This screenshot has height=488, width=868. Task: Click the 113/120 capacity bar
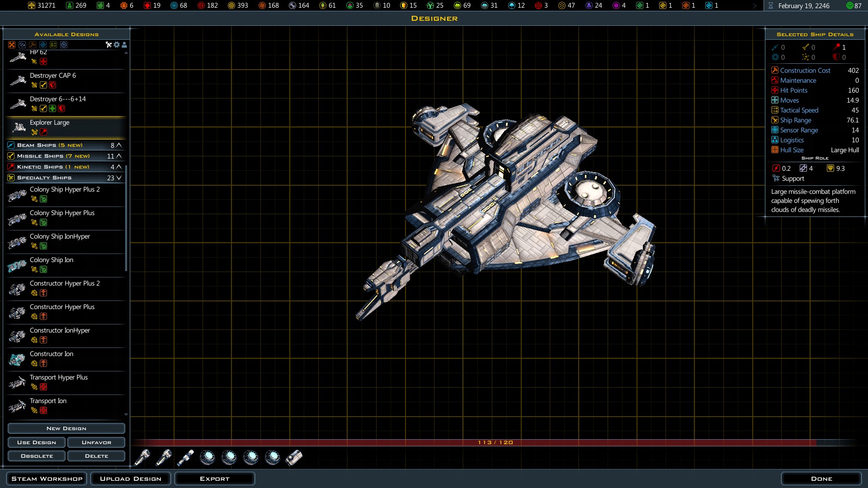pyautogui.click(x=495, y=442)
